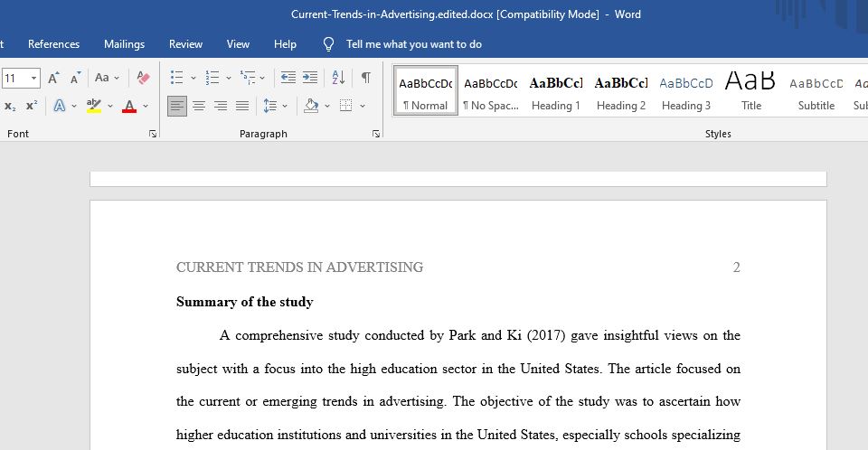This screenshot has width=868, height=450.
Task: Focus the Tell me what you want to do box
Action: [x=413, y=44]
